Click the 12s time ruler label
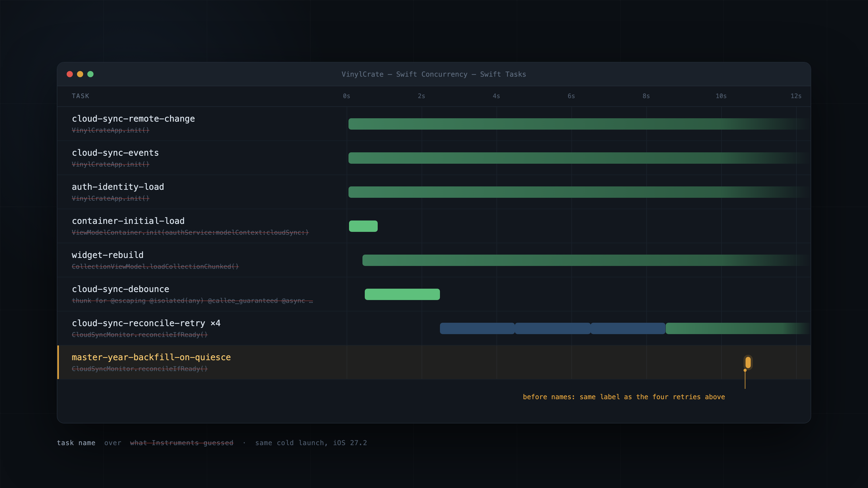868x488 pixels. 796,96
